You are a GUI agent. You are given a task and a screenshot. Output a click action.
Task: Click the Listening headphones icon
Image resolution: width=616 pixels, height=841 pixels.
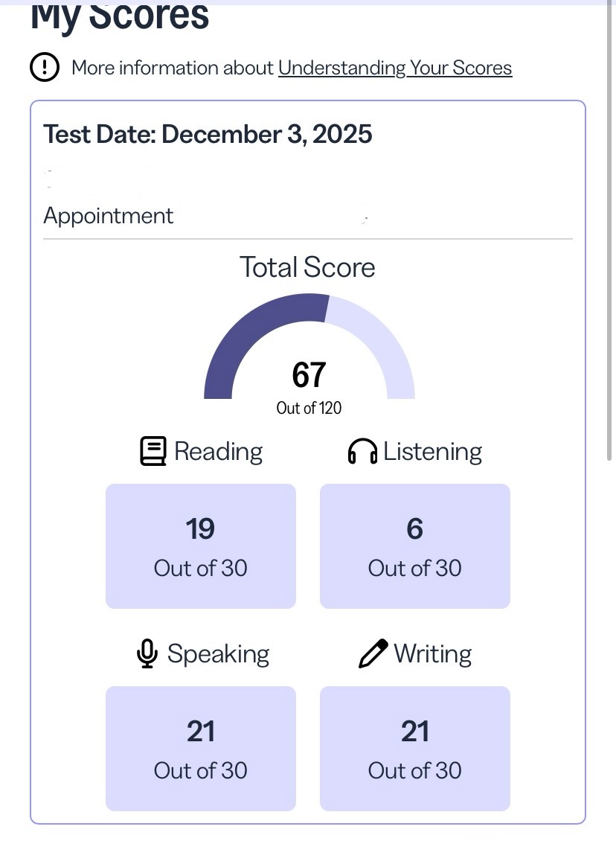click(x=362, y=452)
